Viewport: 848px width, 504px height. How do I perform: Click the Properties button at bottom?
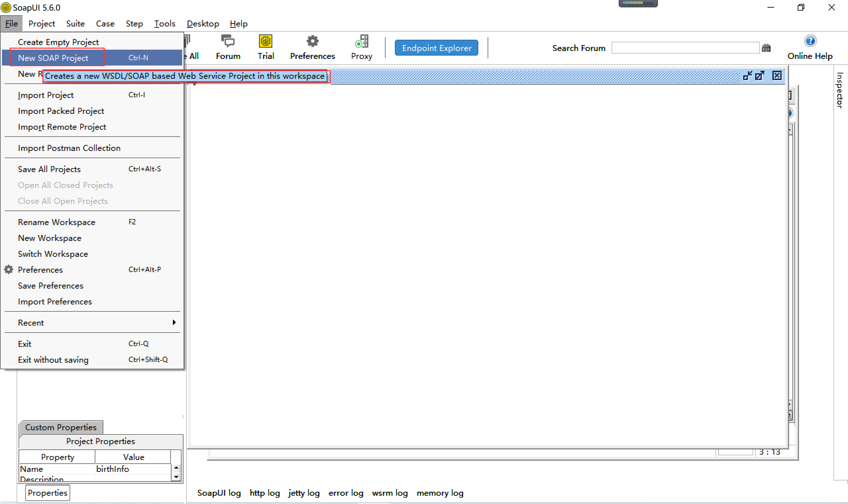(x=48, y=493)
